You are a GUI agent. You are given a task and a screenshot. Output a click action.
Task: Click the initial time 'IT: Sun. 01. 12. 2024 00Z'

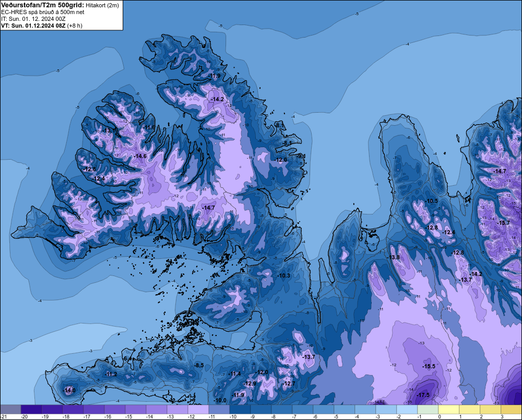click(33, 19)
